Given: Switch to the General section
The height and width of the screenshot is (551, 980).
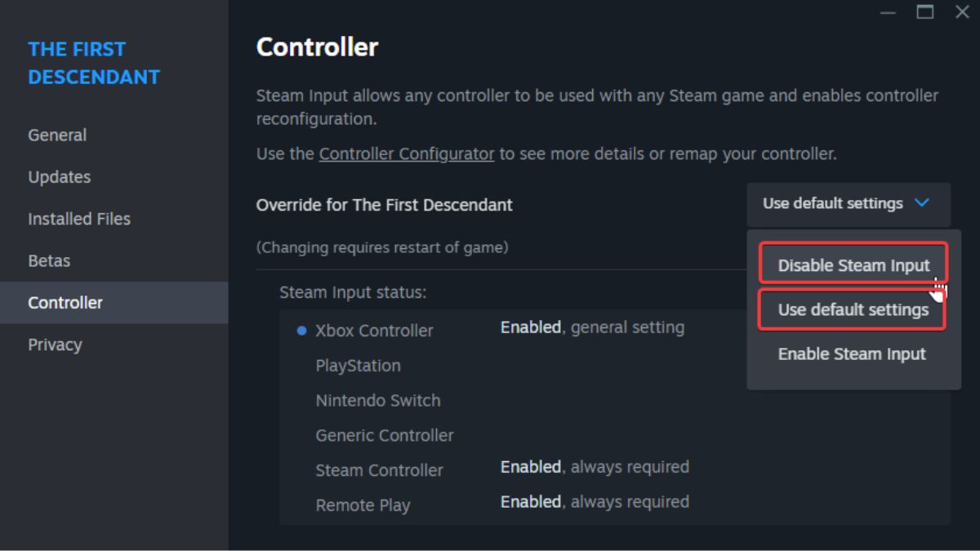Looking at the screenshot, I should coord(56,135).
